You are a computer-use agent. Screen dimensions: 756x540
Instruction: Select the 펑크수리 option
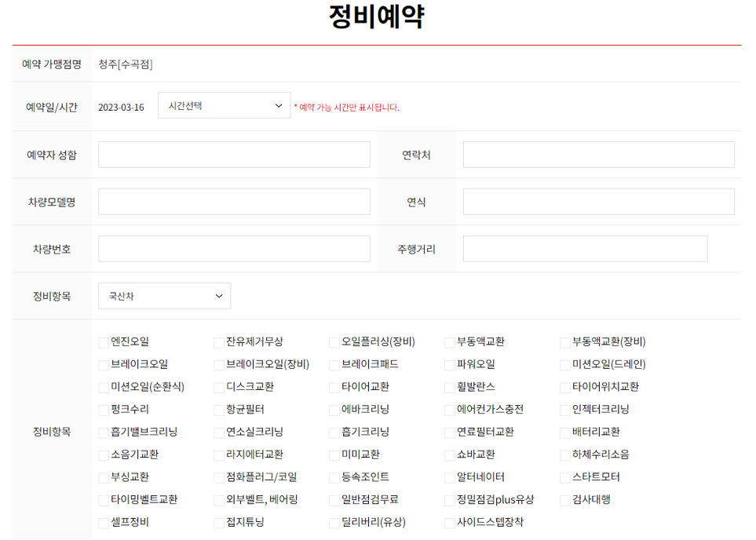coord(103,410)
